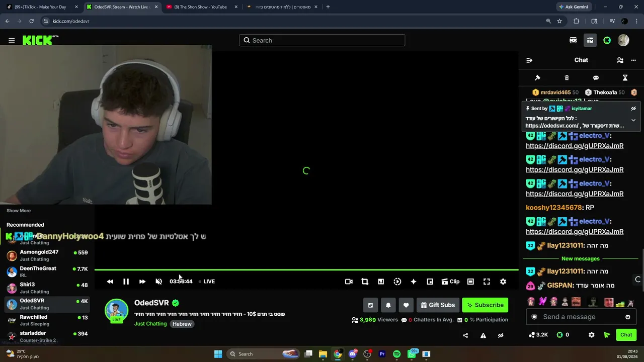Screen dimensions: 644x362
Task: Toggle theater mode in the player
Action: (470, 282)
